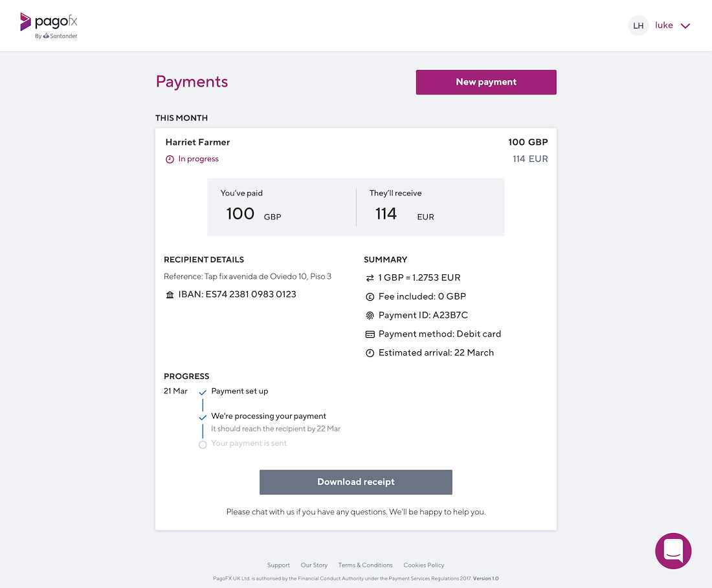Click the Download receipt button
The image size is (712, 588).
pyautogui.click(x=356, y=482)
